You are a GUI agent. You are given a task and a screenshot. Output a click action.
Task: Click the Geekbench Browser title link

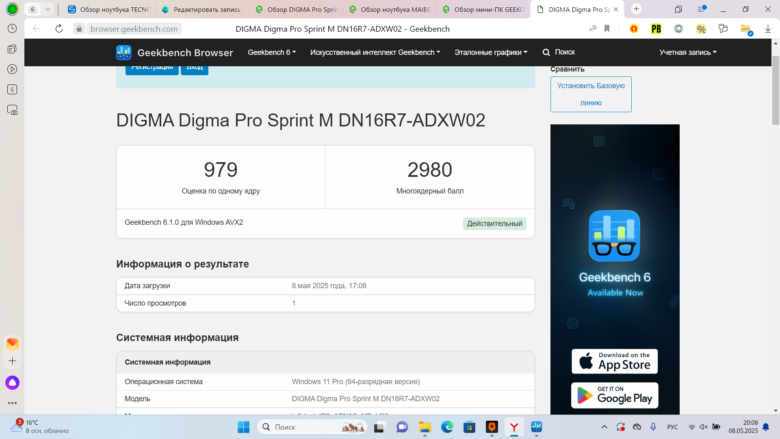tap(185, 53)
